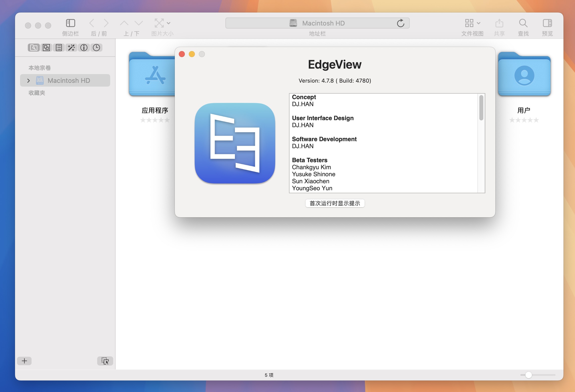Click the 共享 share icon
The width and height of the screenshot is (575, 392).
[499, 23]
